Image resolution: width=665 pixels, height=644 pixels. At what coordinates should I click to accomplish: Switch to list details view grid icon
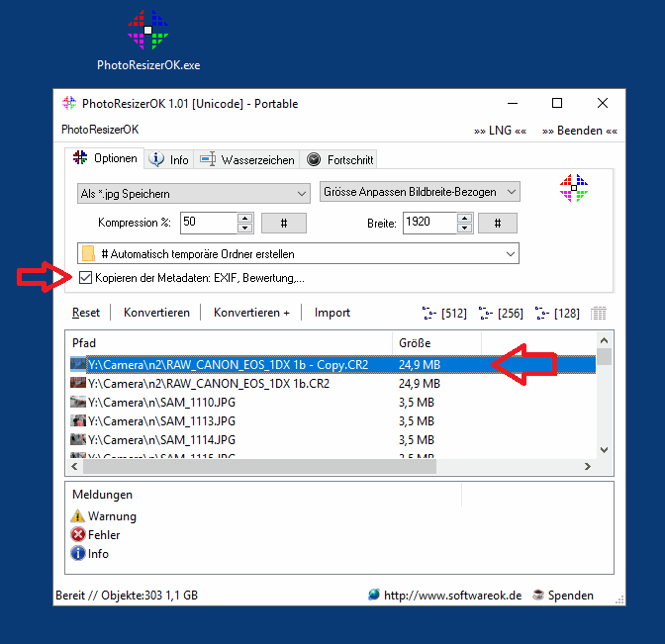coord(599,314)
